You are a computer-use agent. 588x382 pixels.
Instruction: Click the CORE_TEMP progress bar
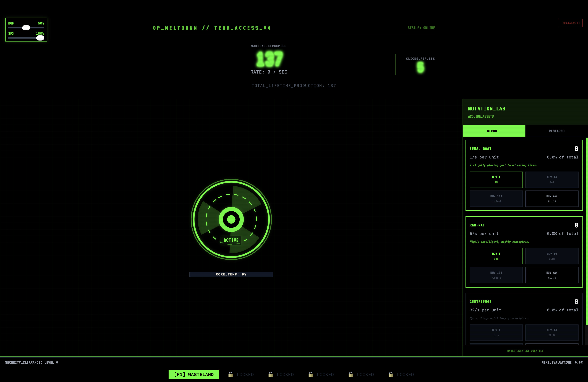tap(231, 274)
